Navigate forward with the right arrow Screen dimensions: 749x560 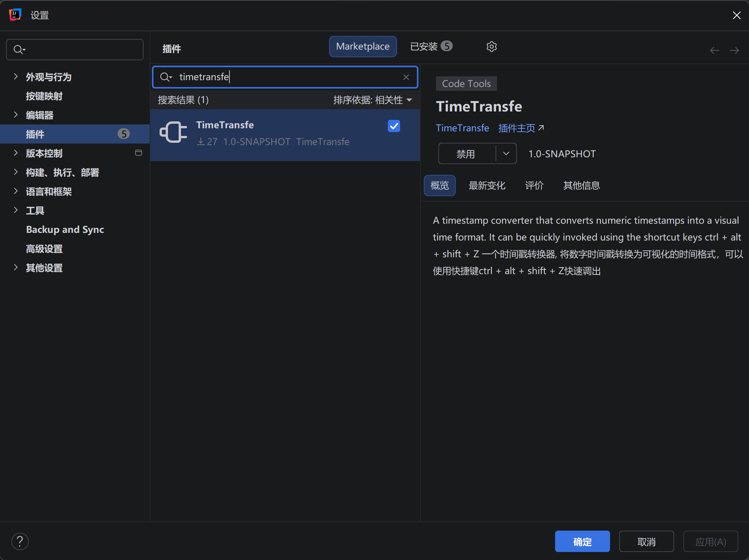734,50
